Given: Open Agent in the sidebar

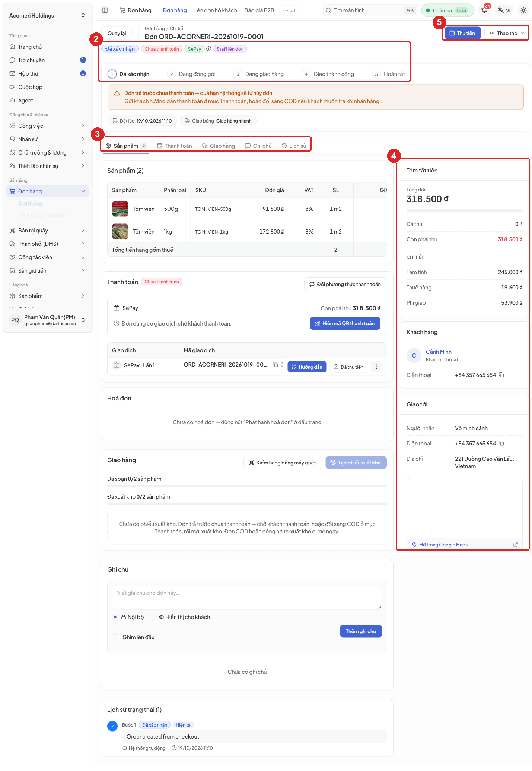Looking at the screenshot, I should coord(48,101).
